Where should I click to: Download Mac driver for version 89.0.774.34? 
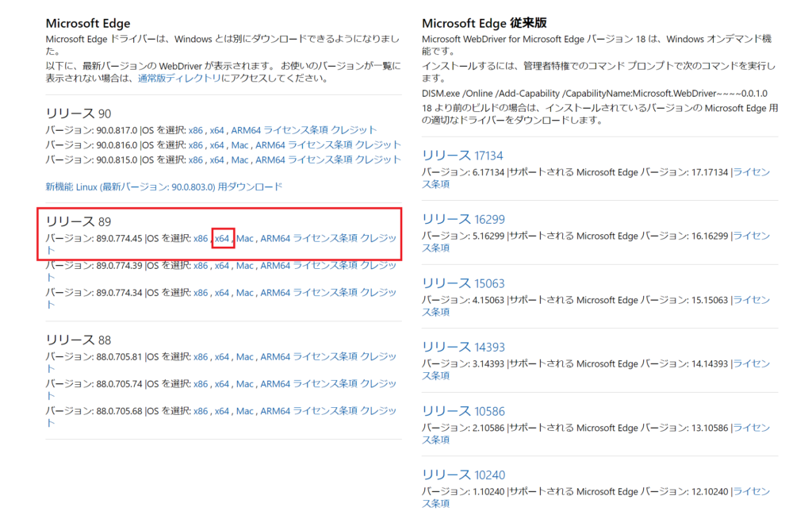pyautogui.click(x=245, y=293)
